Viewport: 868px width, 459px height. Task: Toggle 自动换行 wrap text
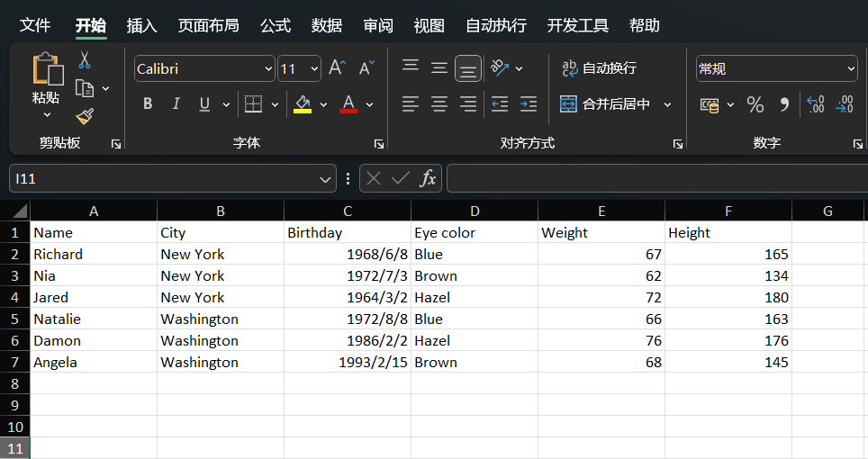(599, 68)
